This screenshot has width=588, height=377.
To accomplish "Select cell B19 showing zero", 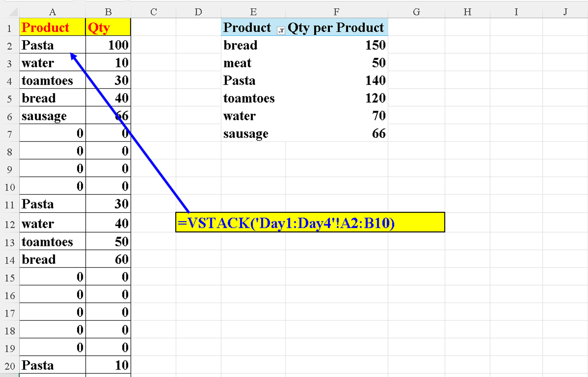I will 108,347.
